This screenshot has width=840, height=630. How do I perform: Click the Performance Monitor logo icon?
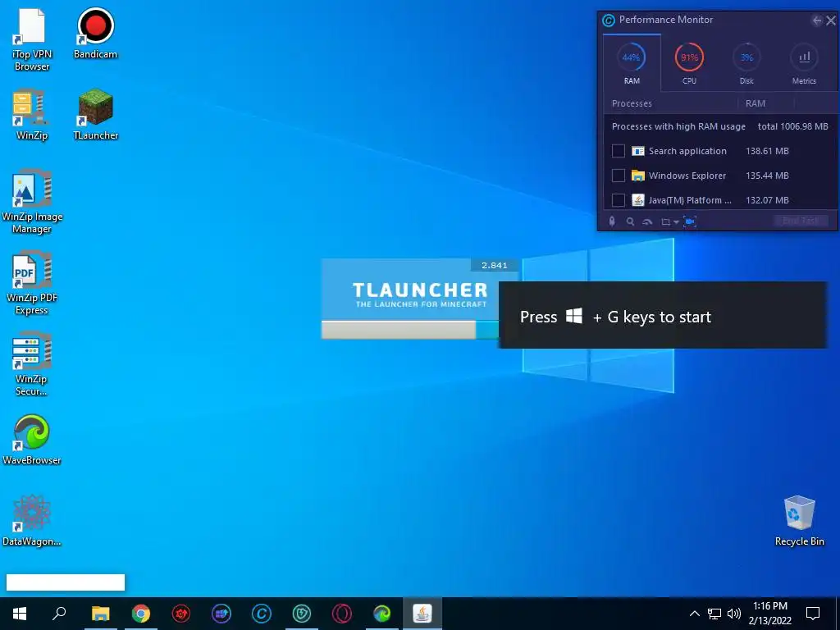609,21
